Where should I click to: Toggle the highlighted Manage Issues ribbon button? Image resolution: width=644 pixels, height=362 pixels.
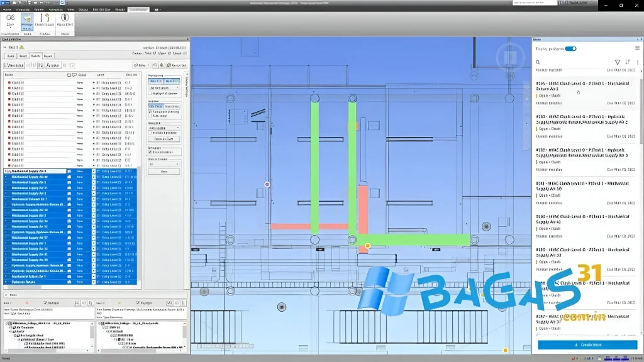click(26, 21)
